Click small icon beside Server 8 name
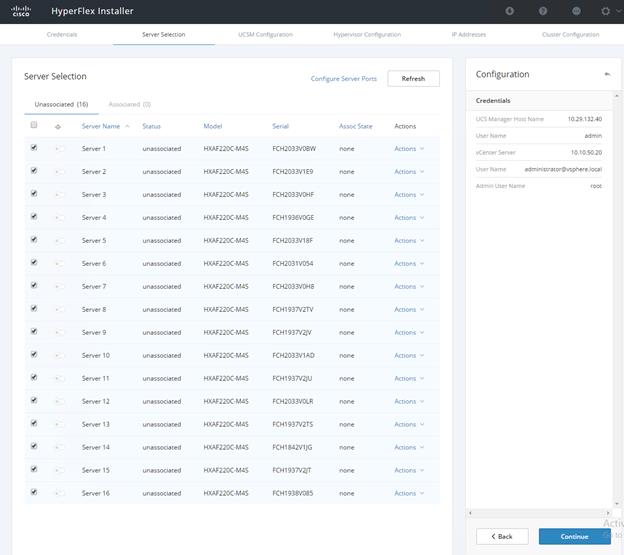Viewport: 624px width, 555px height. [59, 310]
